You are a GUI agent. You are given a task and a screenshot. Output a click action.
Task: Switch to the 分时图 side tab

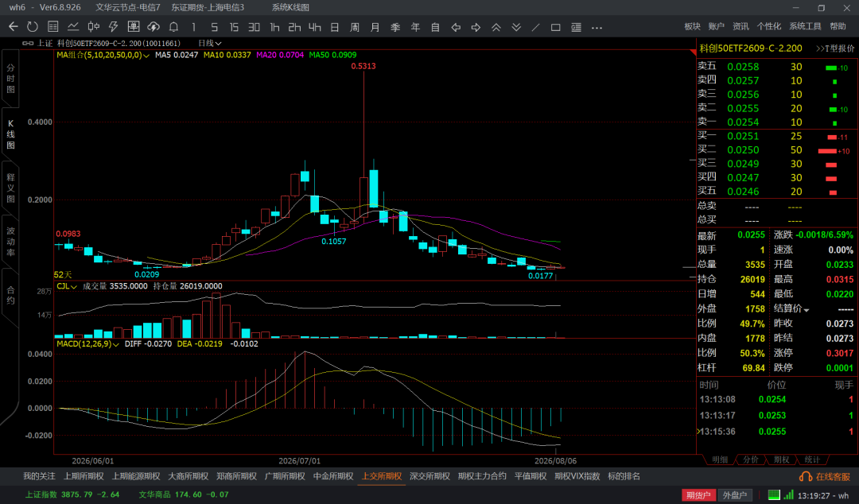tap(10, 79)
